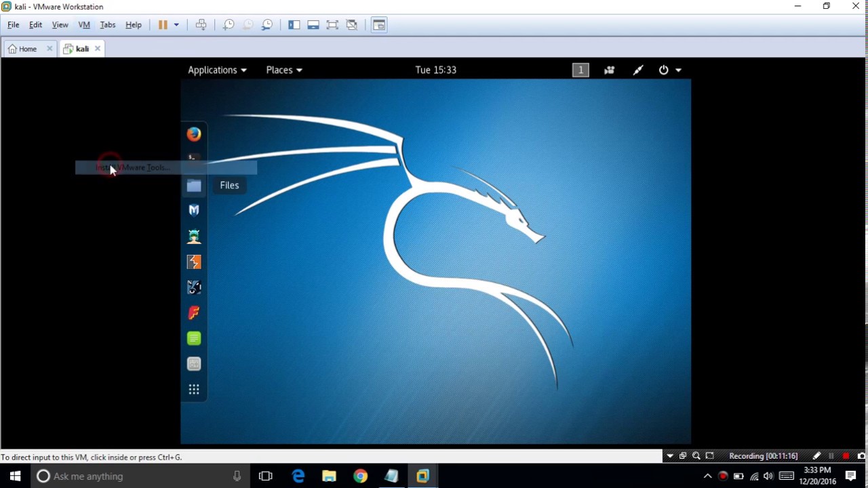Click the touch keyboard tray icon
Image resolution: width=868 pixels, height=488 pixels.
click(787, 476)
